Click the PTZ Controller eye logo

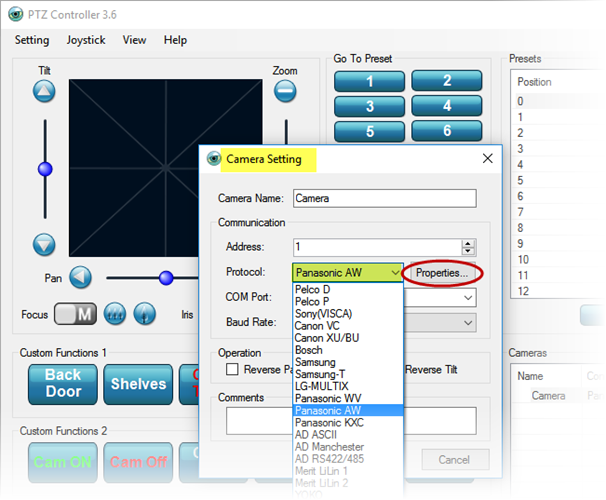(15, 14)
